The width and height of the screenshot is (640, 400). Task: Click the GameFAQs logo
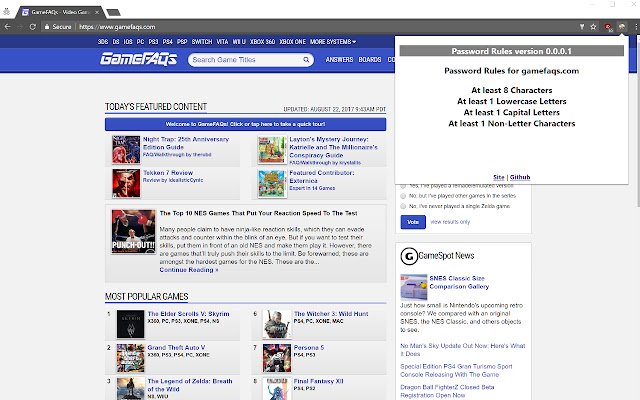[x=139, y=59]
